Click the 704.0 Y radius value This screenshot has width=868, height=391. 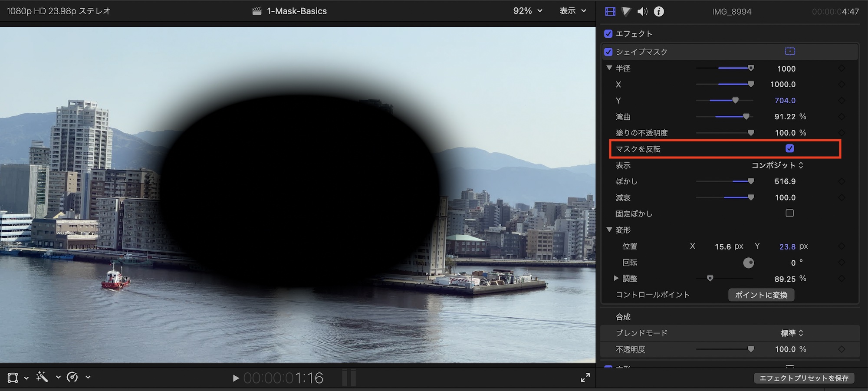coord(785,101)
